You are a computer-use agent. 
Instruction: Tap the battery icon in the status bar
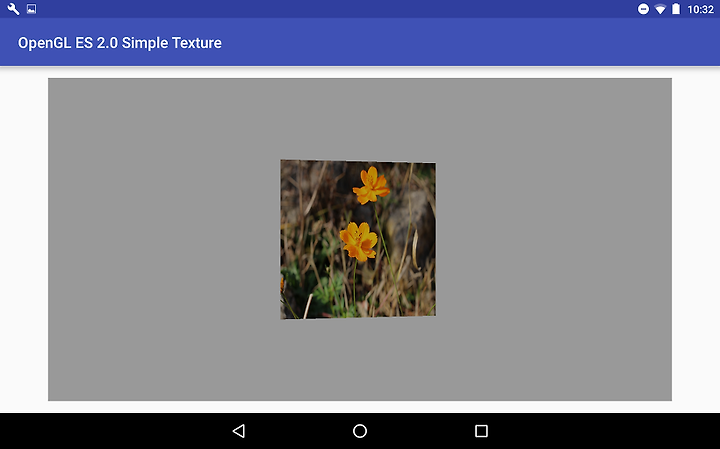coord(676,9)
